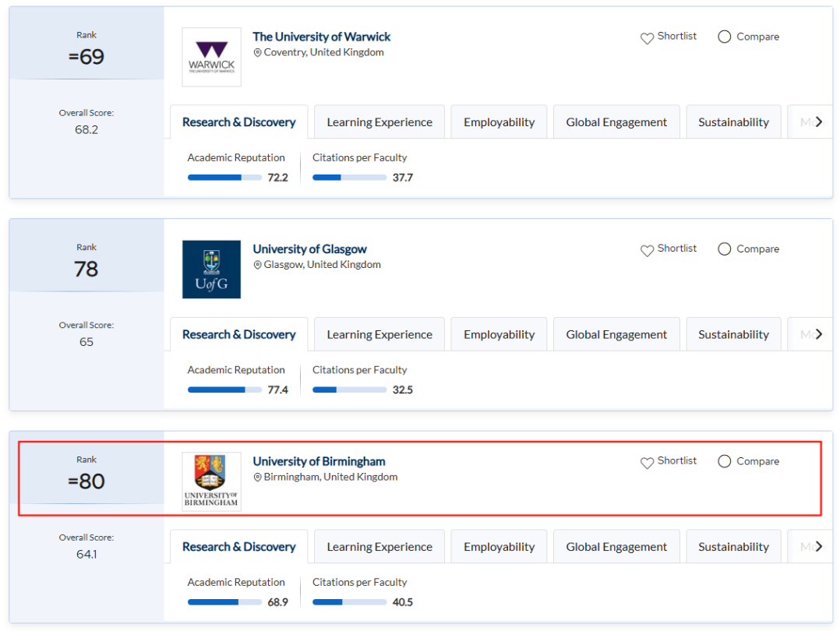
Task: Click Warwick Citations per Faculty bar 37.7
Action: tap(349, 178)
